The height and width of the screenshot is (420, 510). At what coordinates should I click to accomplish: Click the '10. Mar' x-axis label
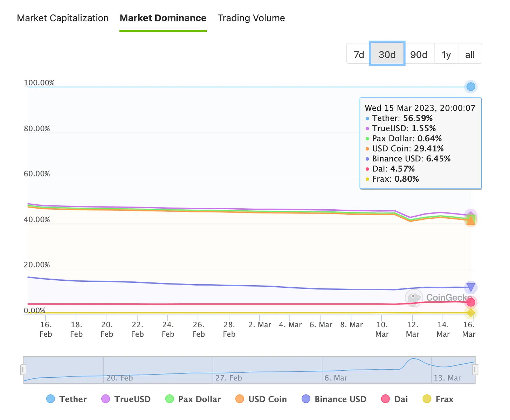click(x=382, y=329)
